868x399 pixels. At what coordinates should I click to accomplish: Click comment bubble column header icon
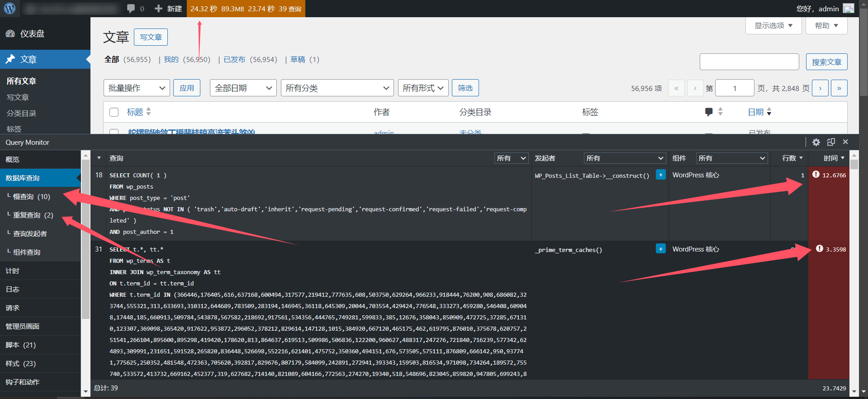(709, 112)
